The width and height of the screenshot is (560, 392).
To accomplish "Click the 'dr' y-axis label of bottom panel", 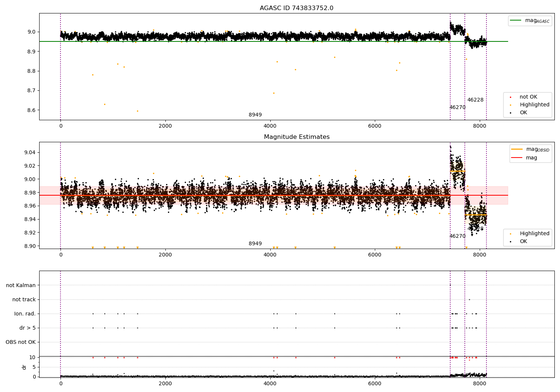I will click(x=24, y=367).
